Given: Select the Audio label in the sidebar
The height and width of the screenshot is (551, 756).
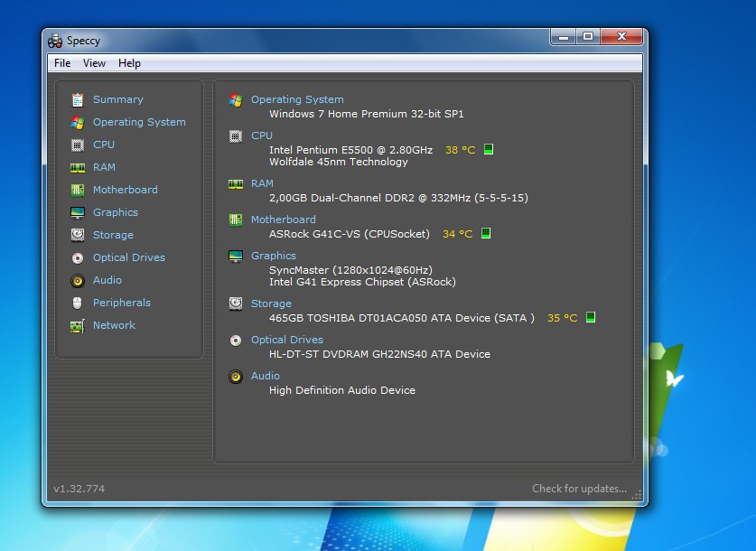Looking at the screenshot, I should coord(107,280).
